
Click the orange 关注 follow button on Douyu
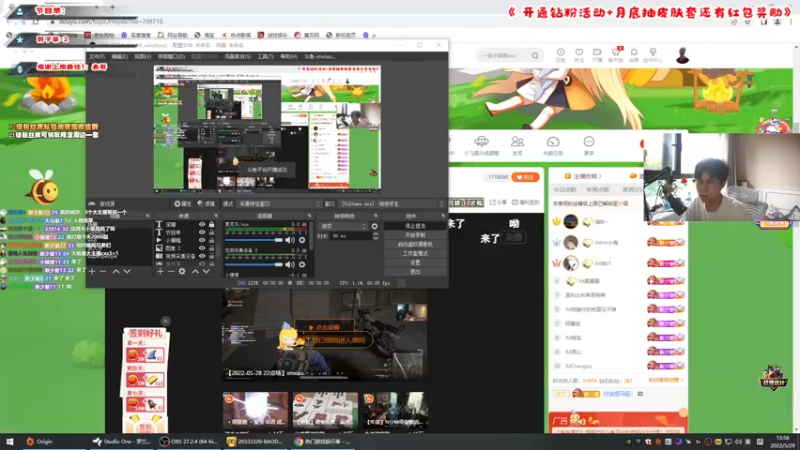(x=525, y=177)
